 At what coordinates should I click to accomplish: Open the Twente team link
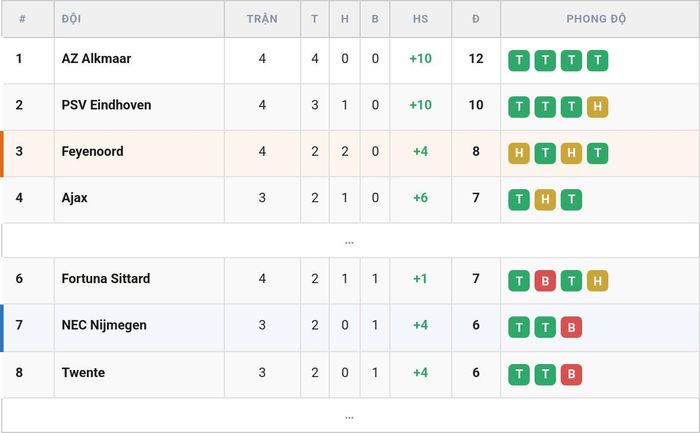pyautogui.click(x=83, y=373)
